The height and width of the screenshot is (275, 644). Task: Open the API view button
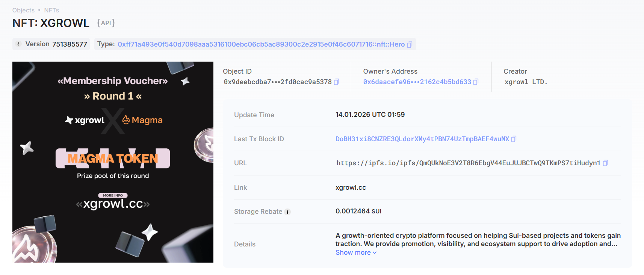point(106,23)
